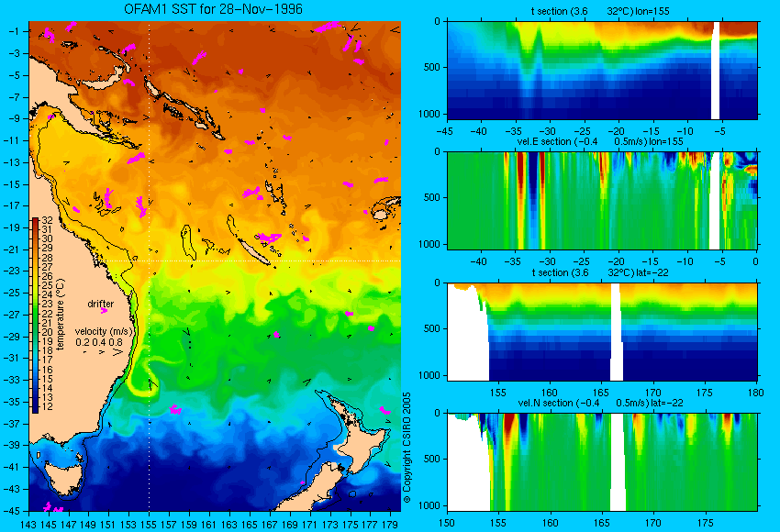The width and height of the screenshot is (780, 532).
Task: Click the 't section lon=155' panel title
Action: pyautogui.click(x=600, y=11)
